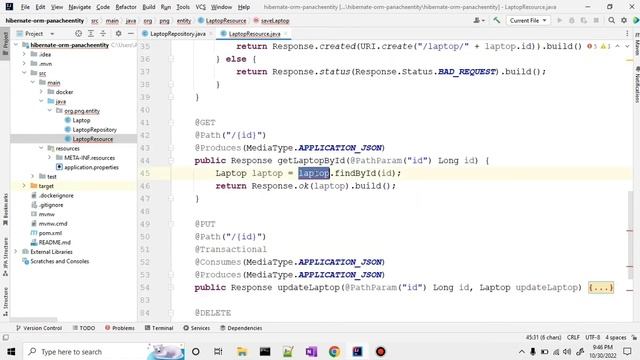Select Scratches and Consoles node
This screenshot has width=640, height=360.
point(59,261)
